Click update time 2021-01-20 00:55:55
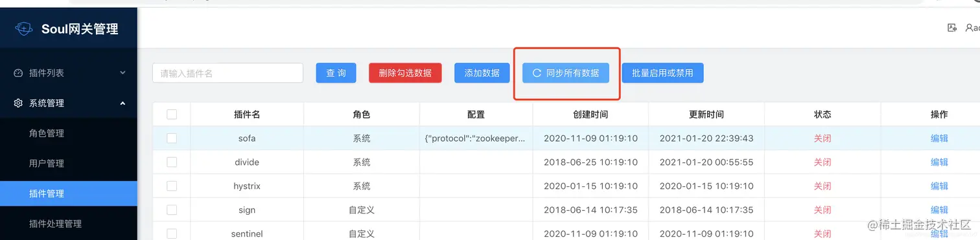The image size is (980, 240). click(706, 162)
